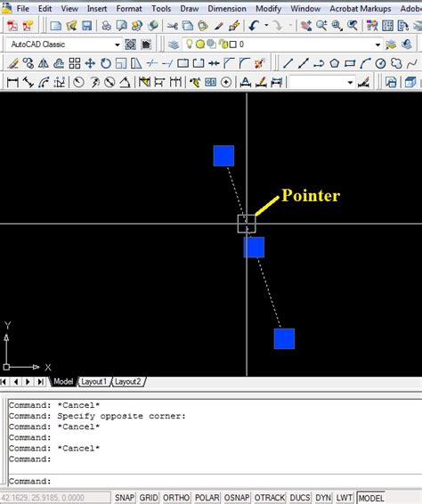Open the dimension style dropdown

[x=350, y=82]
